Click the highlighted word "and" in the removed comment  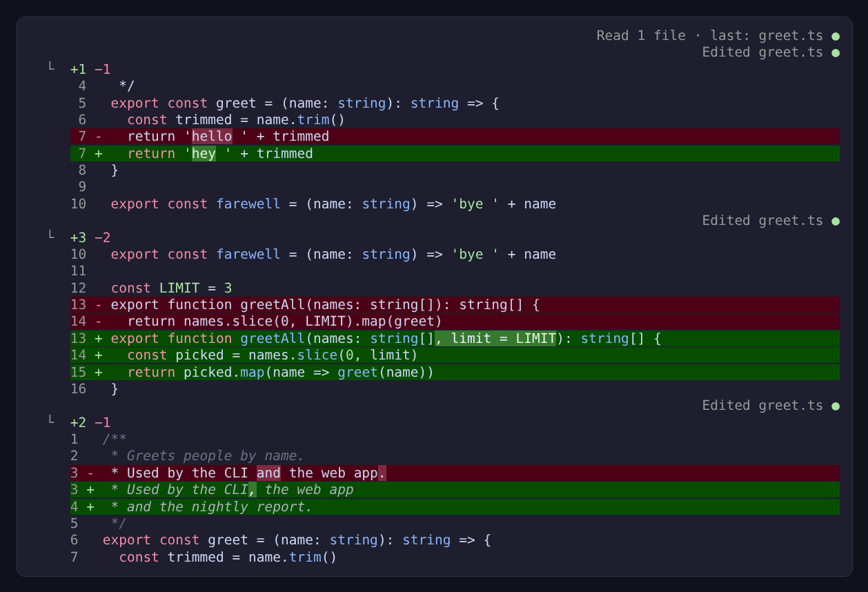tap(268, 473)
